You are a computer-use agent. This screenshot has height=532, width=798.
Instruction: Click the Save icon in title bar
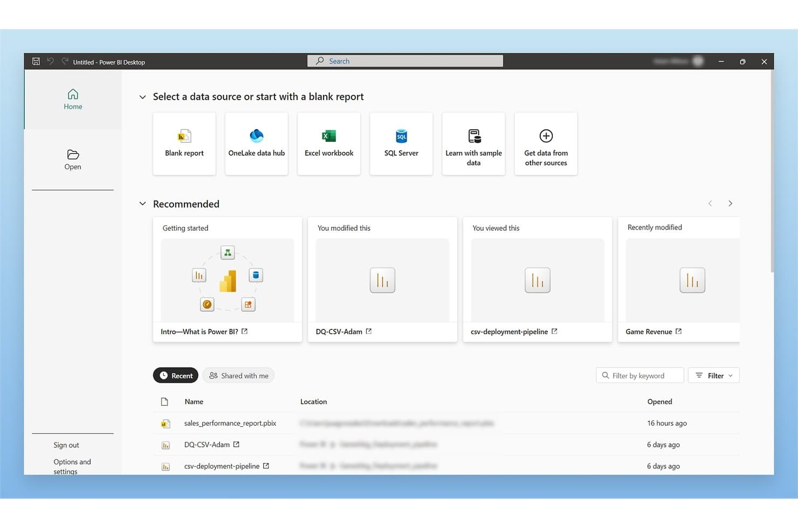pyautogui.click(x=36, y=61)
